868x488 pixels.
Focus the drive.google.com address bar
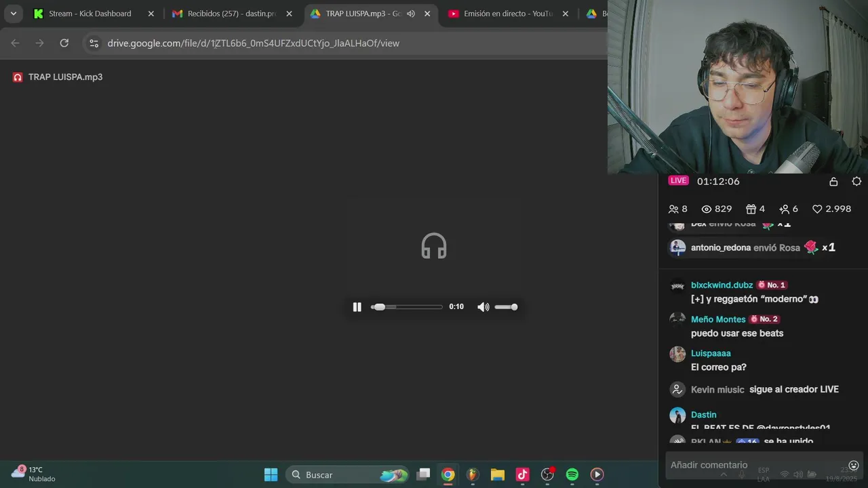click(x=346, y=43)
